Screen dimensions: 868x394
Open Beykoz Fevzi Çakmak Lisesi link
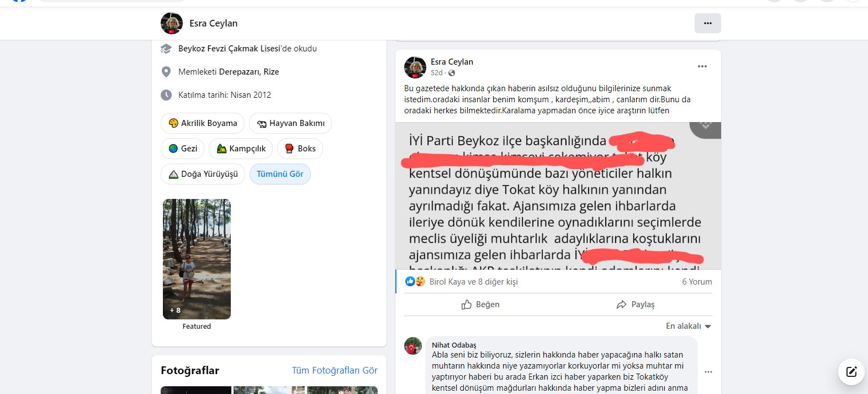(x=229, y=49)
